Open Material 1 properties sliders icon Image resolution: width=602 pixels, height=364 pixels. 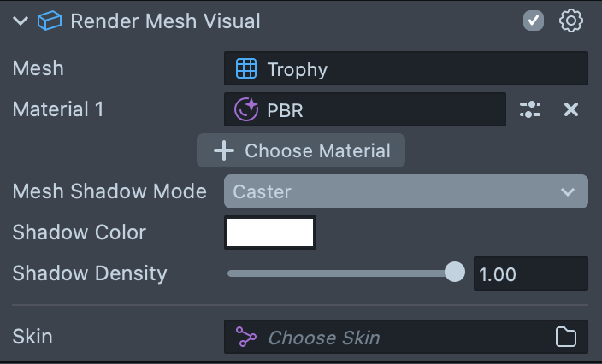pos(530,109)
